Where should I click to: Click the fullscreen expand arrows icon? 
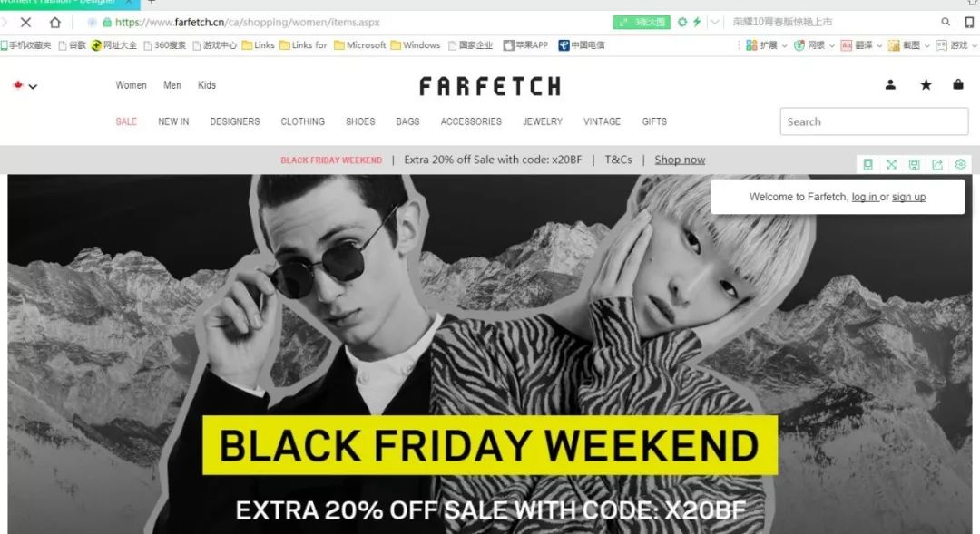891,164
